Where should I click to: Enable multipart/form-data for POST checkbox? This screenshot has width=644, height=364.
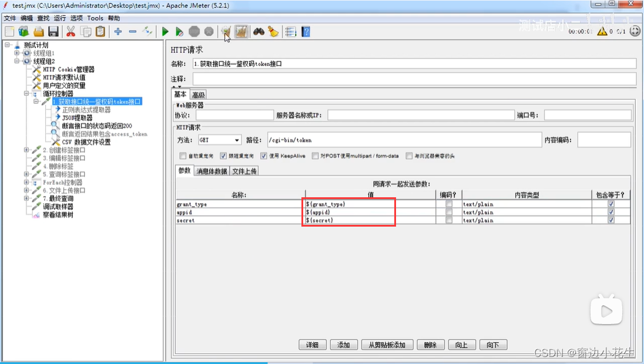tap(314, 156)
